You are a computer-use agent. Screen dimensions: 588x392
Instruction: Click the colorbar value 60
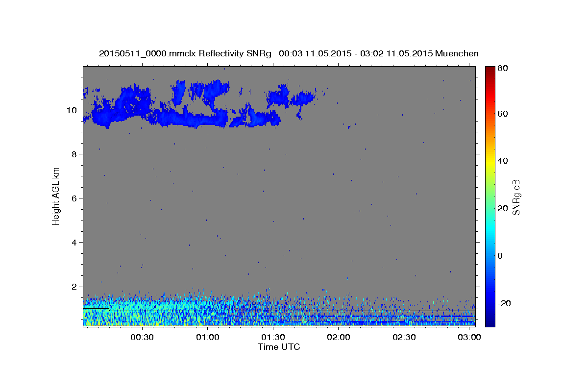click(x=502, y=114)
